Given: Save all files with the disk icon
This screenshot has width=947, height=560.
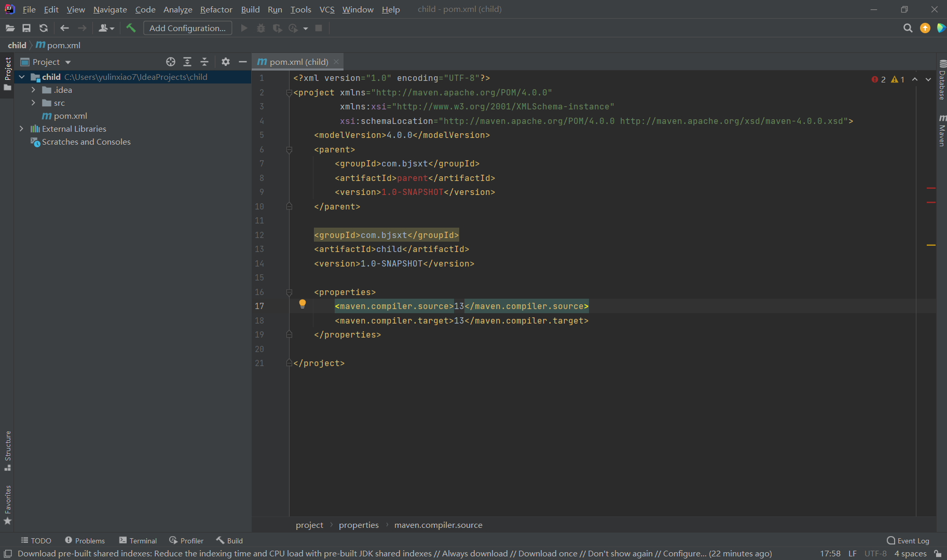Looking at the screenshot, I should [26, 28].
